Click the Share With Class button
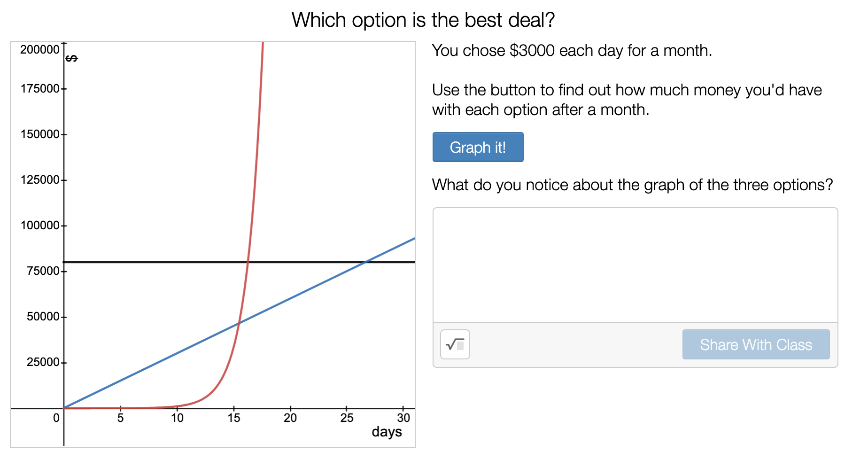The image size is (868, 459). (756, 344)
